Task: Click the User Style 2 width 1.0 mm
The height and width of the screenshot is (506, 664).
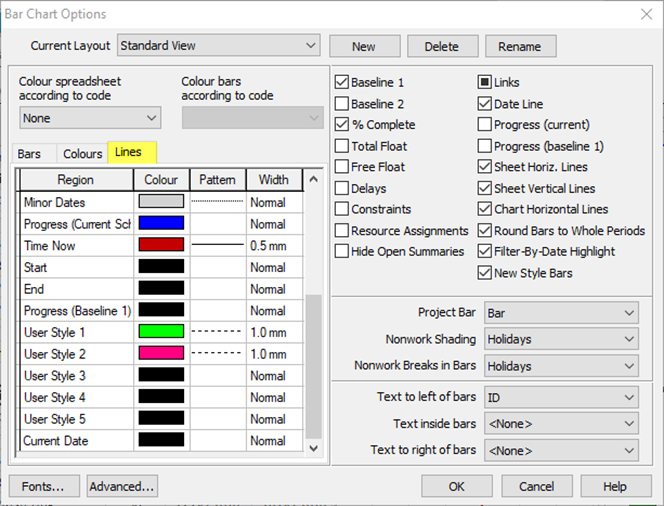Action: pos(274,354)
